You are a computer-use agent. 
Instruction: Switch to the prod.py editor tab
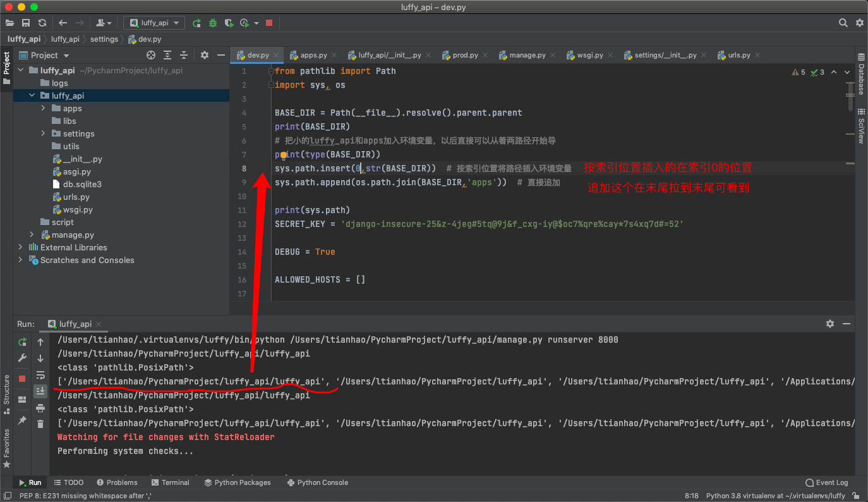465,55
